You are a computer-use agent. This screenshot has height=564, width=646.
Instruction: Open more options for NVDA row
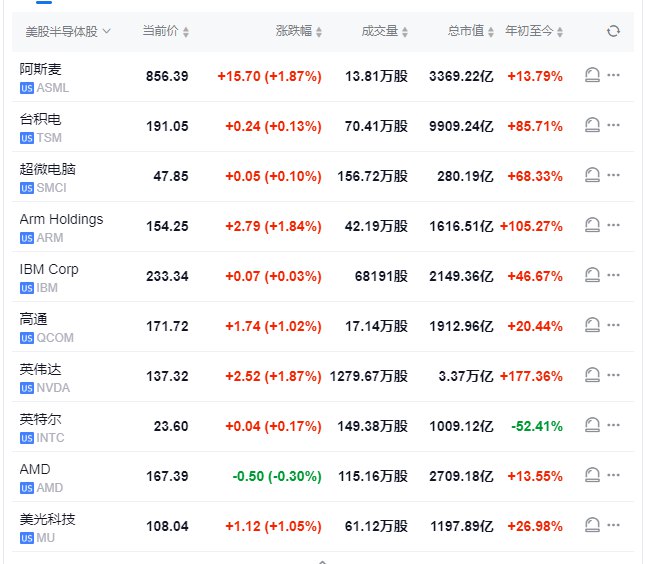613,375
